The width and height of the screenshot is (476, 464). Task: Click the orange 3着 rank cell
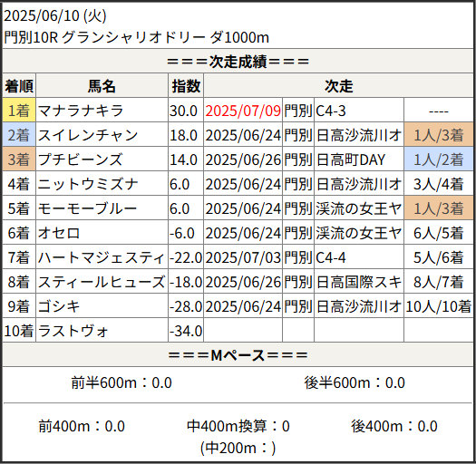tap(19, 159)
